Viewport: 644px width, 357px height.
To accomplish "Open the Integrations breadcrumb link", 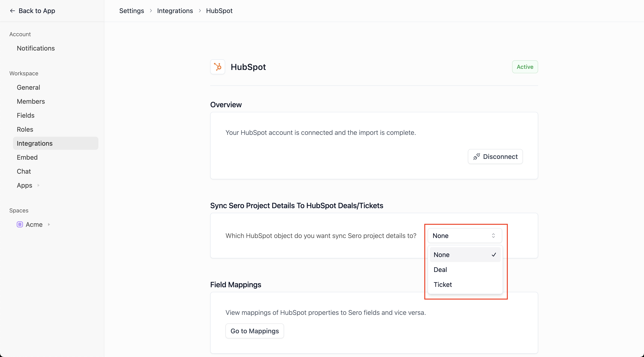I will pyautogui.click(x=175, y=11).
